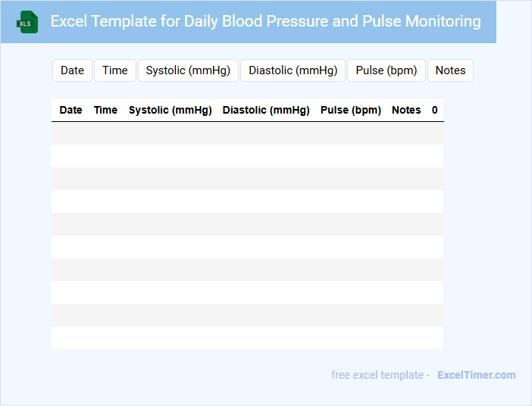
Task: Click the Diastolic (mmHg) tag button
Action: 293,70
